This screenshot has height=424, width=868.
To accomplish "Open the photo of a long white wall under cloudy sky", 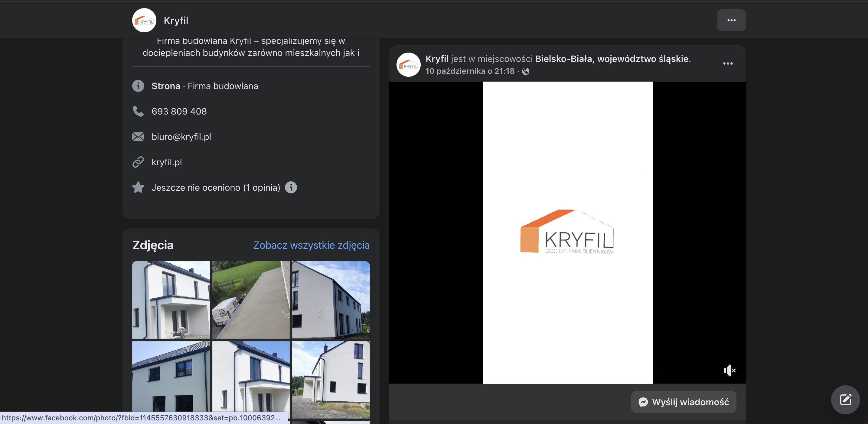I will pyautogui.click(x=331, y=300).
